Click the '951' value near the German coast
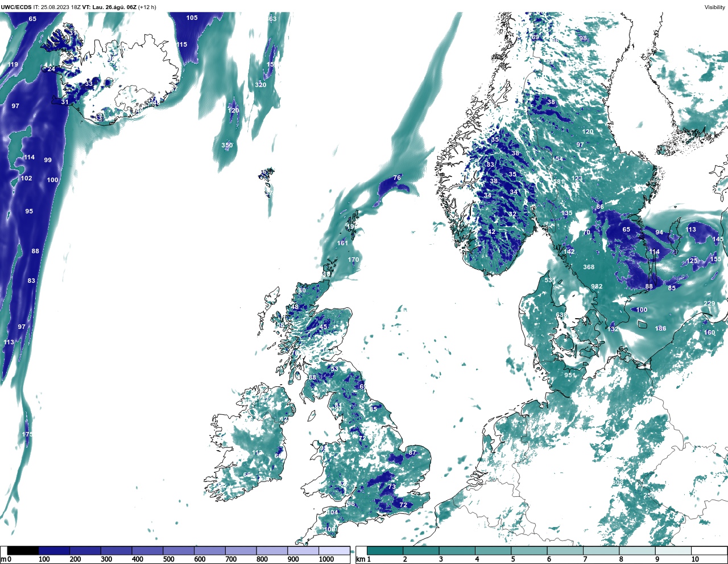The width and height of the screenshot is (728, 564). pyautogui.click(x=570, y=375)
